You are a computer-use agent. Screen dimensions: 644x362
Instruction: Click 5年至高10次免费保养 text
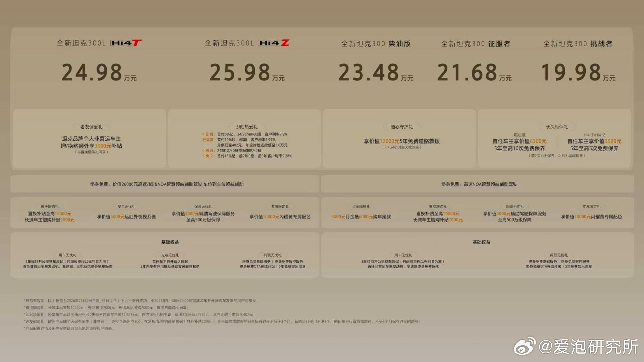(x=520, y=148)
